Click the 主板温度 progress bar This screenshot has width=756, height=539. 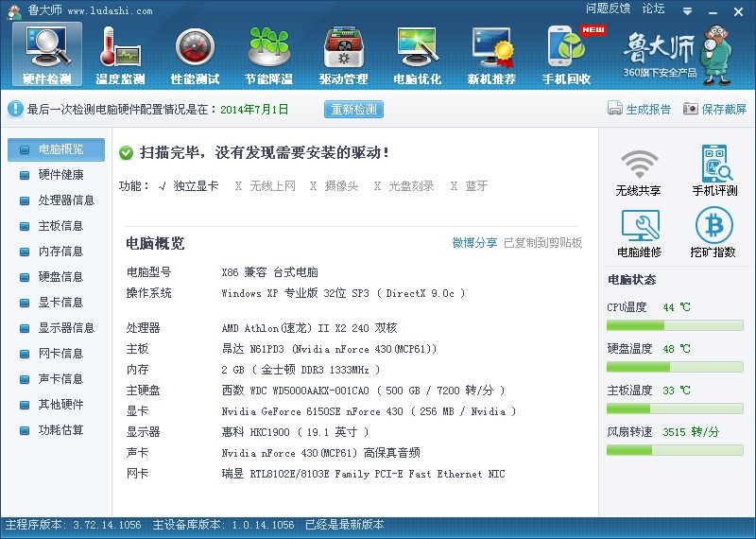[x=675, y=409]
